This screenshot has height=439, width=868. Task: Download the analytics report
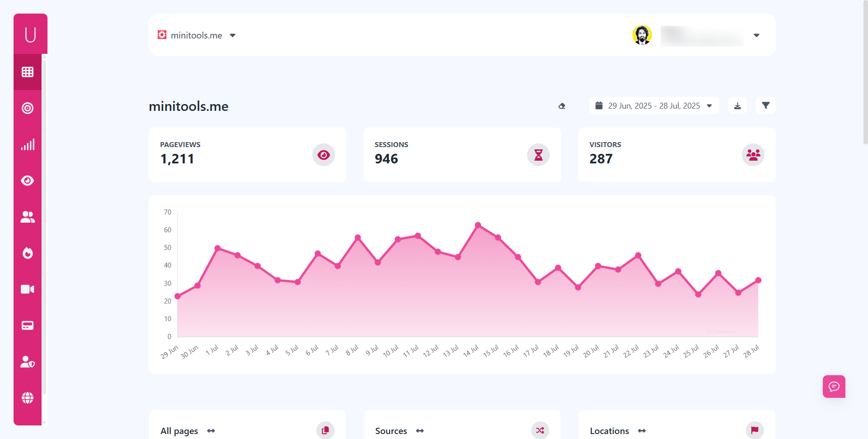click(x=737, y=105)
